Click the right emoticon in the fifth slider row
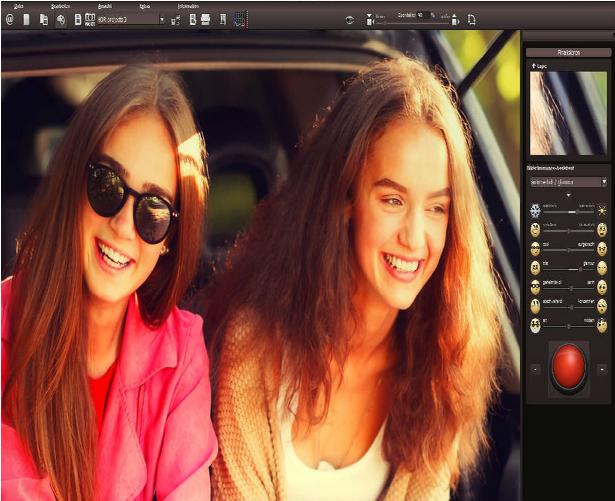Image resolution: width=615 pixels, height=501 pixels. pos(602,287)
